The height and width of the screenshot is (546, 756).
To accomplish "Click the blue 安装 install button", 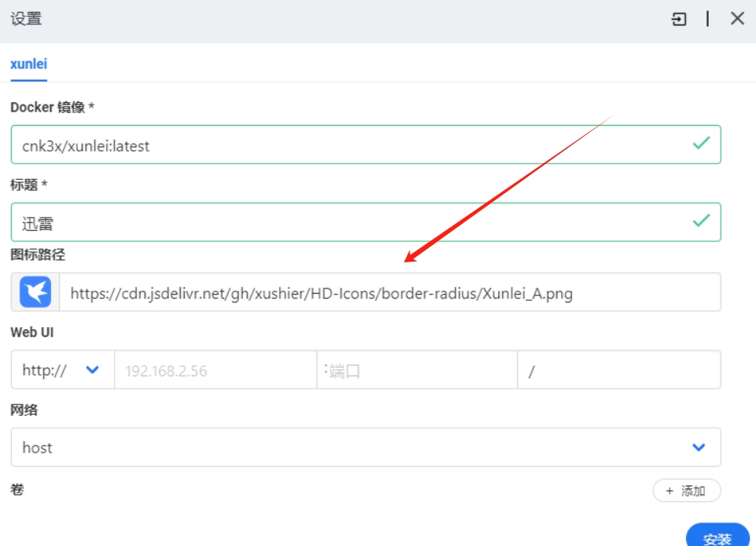I will pyautogui.click(x=717, y=537).
